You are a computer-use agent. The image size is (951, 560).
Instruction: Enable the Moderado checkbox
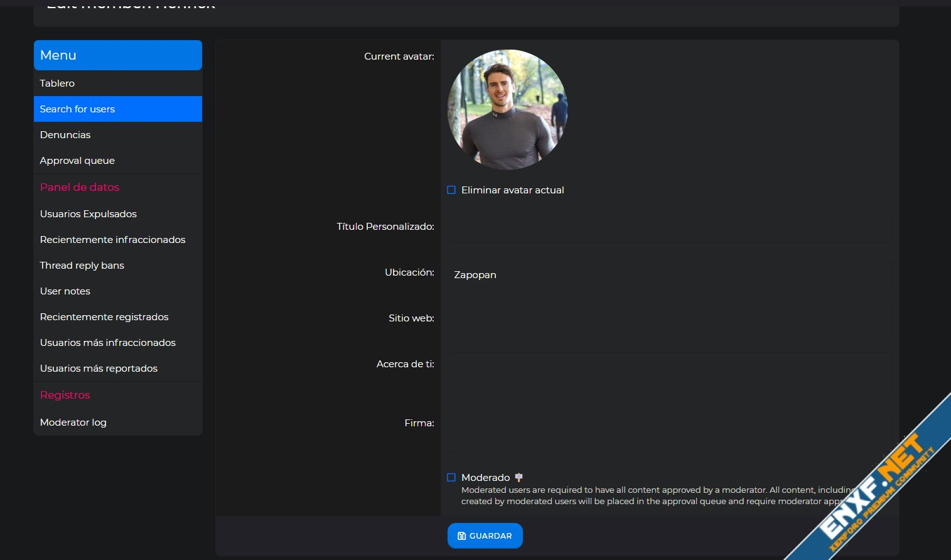tap(451, 477)
